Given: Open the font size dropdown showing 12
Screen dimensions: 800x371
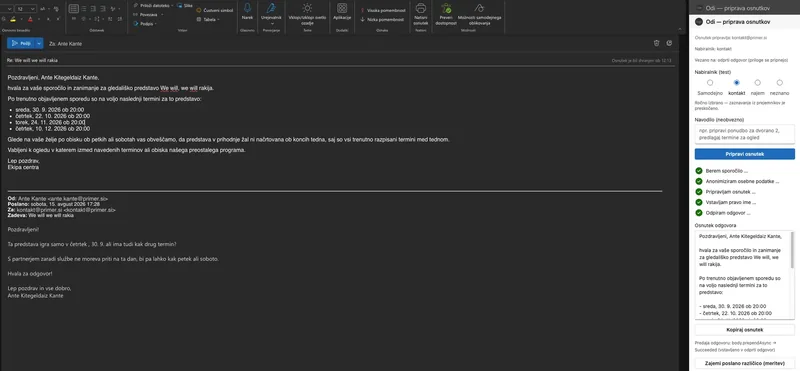Looking at the screenshot, I should click(25, 9).
